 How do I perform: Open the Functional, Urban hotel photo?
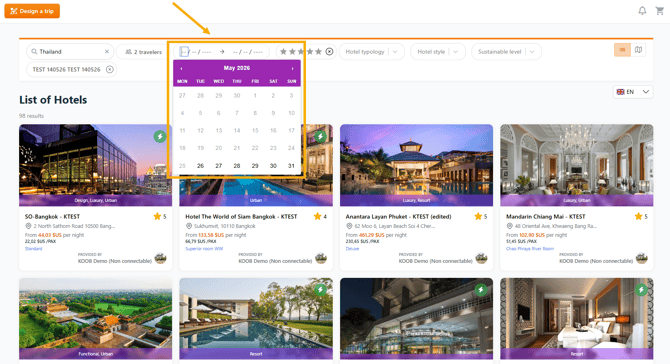click(x=95, y=318)
